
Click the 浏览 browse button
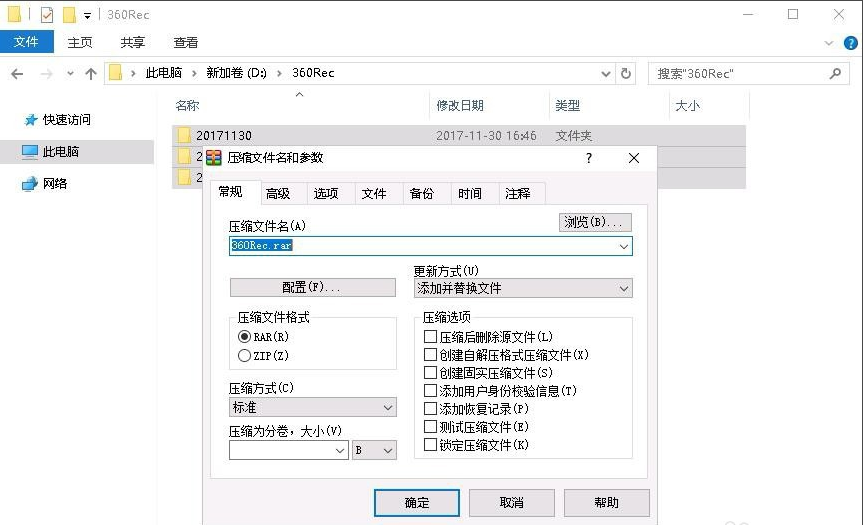click(x=595, y=222)
